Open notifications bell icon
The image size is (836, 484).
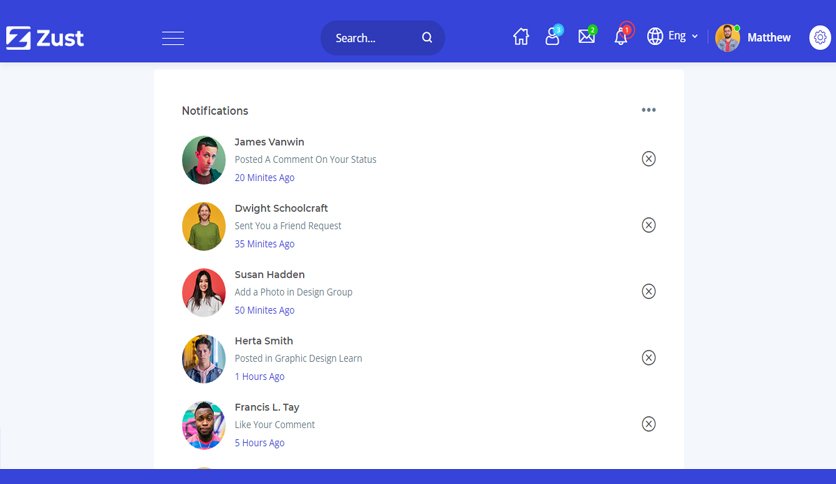tap(622, 35)
